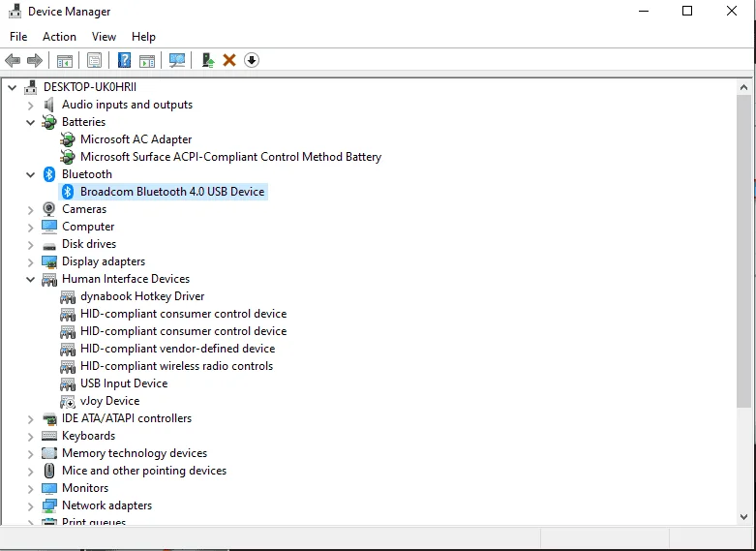The width and height of the screenshot is (756, 551).
Task: Click the Broadcom Bluetooth device icon
Action: [68, 192]
